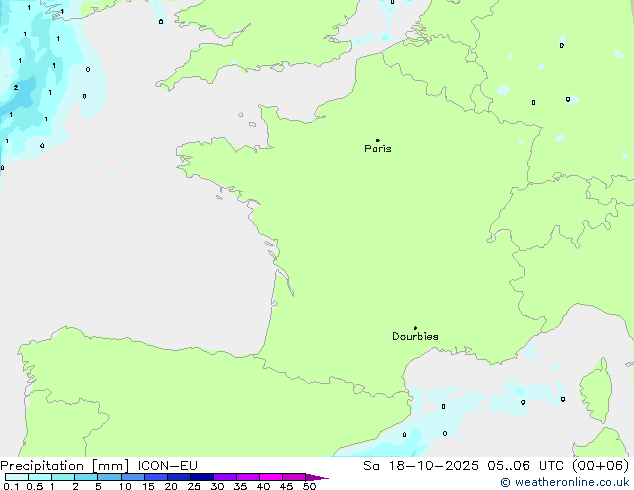
Task: Click the 'ICON-EU' model name
Action: 168,466
